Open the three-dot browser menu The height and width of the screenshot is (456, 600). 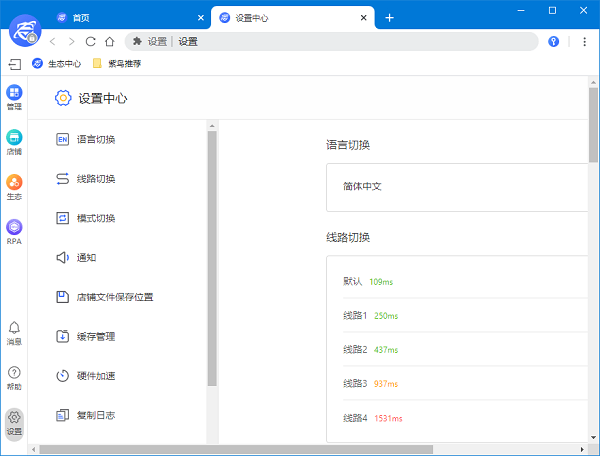pos(584,41)
